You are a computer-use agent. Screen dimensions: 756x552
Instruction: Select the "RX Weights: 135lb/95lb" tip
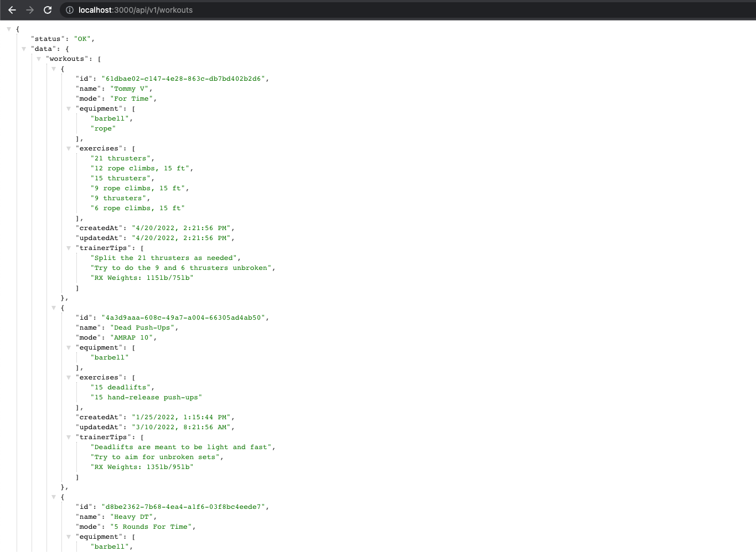pyautogui.click(x=142, y=467)
